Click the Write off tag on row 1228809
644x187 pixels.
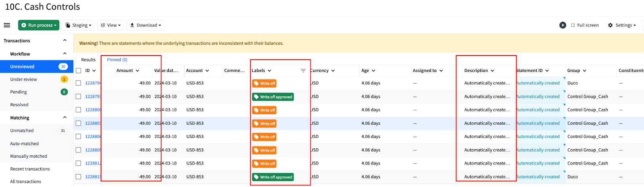tap(264, 150)
